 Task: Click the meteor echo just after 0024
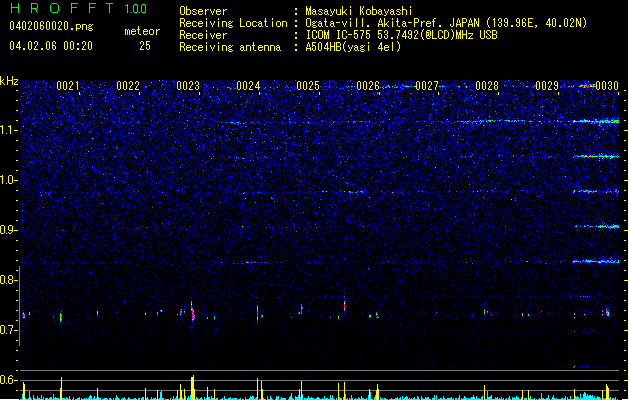click(258, 313)
